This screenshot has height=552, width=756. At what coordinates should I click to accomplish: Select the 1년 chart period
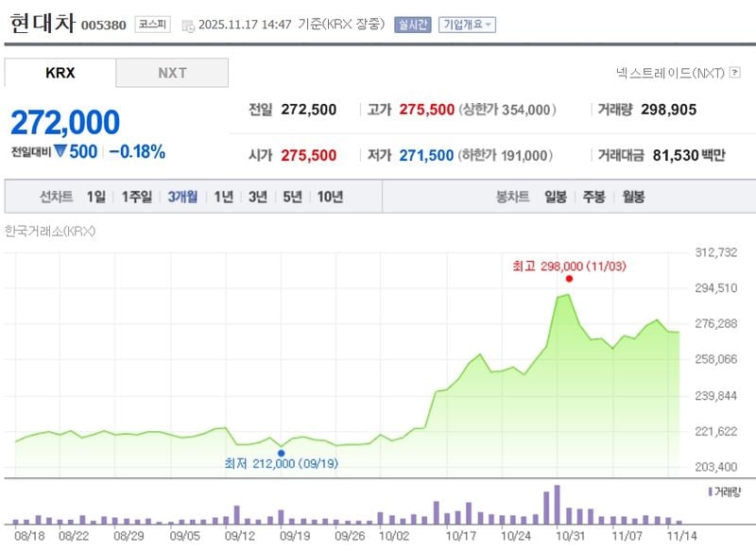click(223, 195)
